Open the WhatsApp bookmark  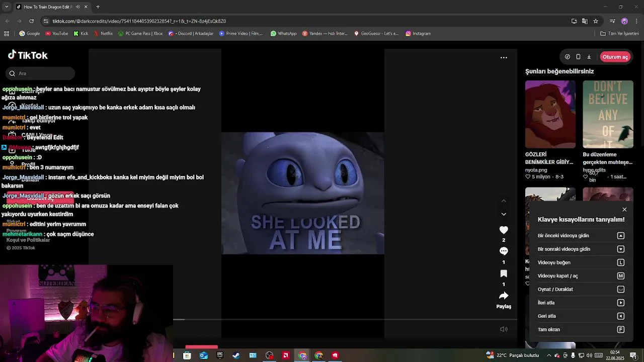coord(284,34)
